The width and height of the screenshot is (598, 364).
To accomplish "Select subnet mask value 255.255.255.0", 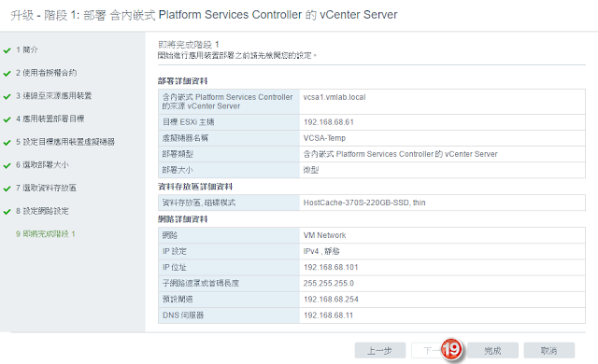I will (328, 284).
